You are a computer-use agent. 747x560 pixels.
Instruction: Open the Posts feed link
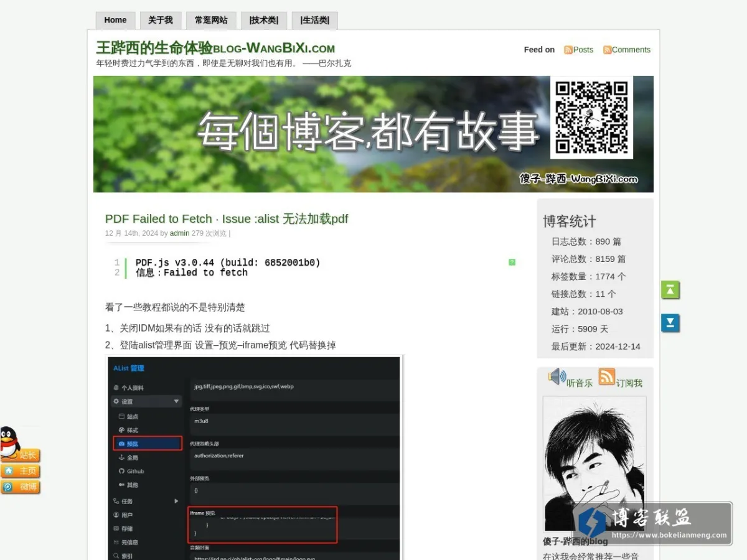coord(583,50)
